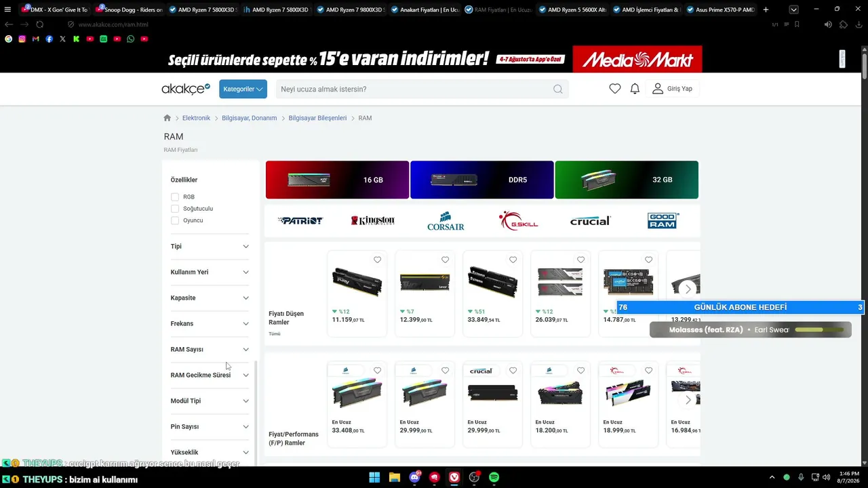
Task: Expand the Tipi filter section
Action: [x=210, y=246]
